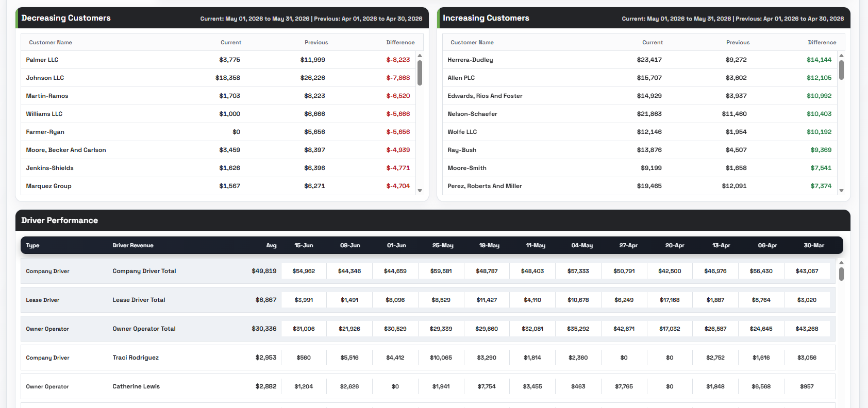Select the Marquez Group customer row

(x=219, y=186)
